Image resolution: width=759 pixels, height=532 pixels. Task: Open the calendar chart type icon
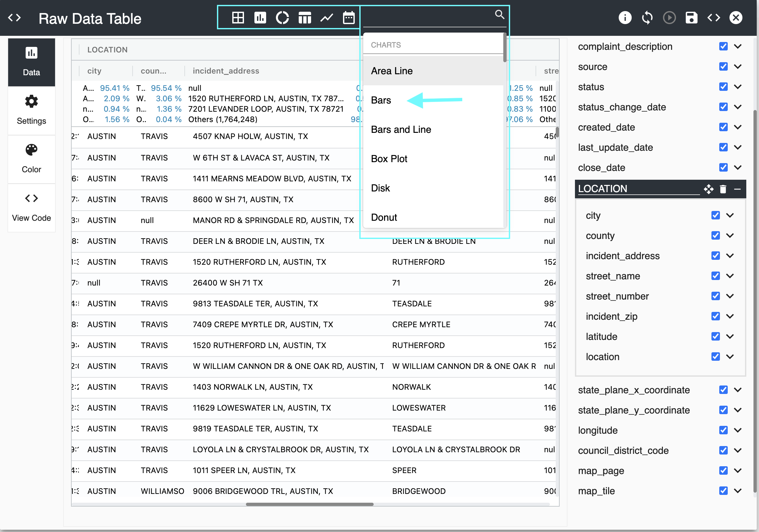(x=349, y=18)
